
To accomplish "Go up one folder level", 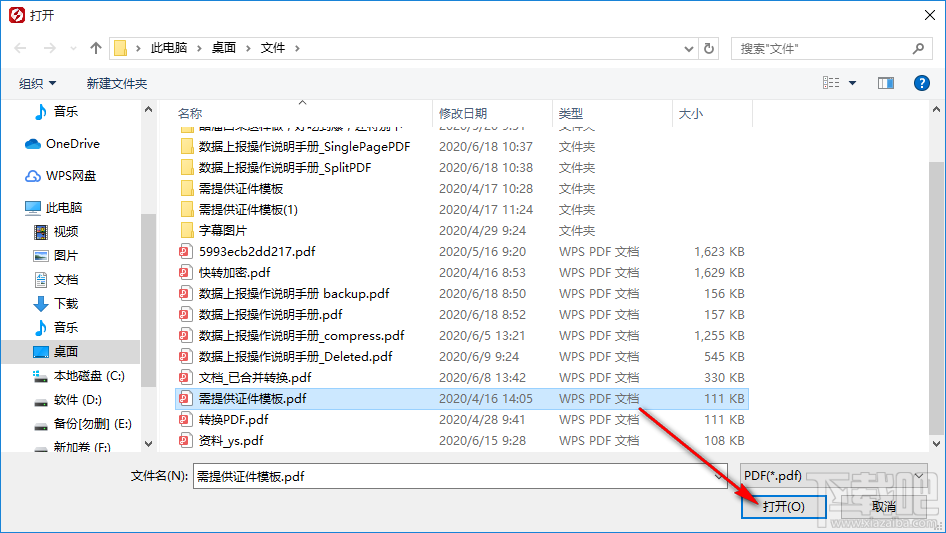I will pyautogui.click(x=95, y=48).
